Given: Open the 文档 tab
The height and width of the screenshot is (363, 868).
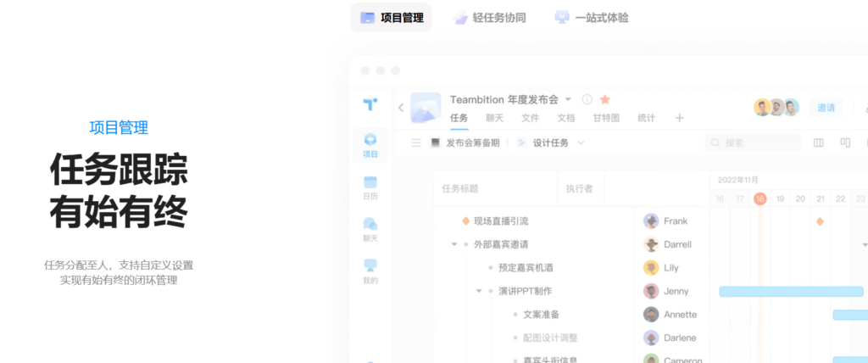Looking at the screenshot, I should coord(565,118).
